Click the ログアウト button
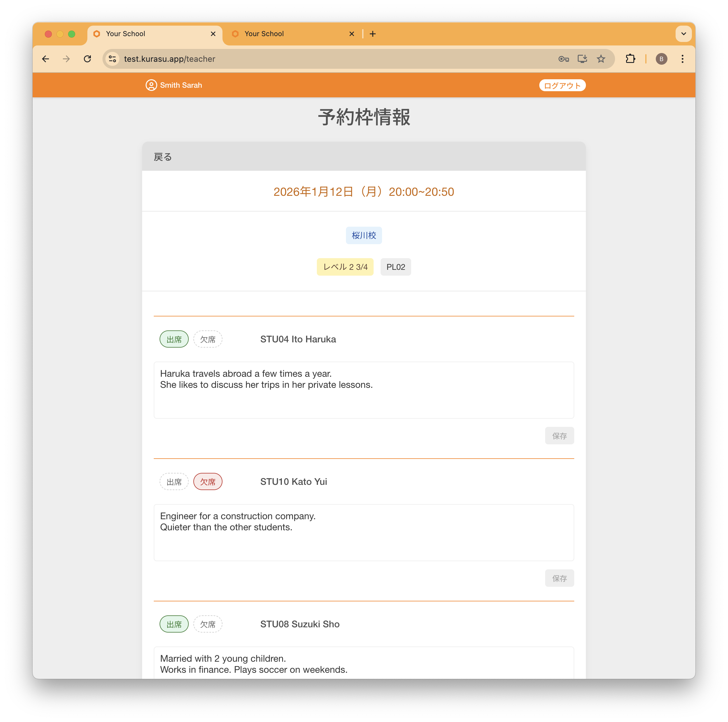Screen dimensions: 728x722 click(562, 85)
